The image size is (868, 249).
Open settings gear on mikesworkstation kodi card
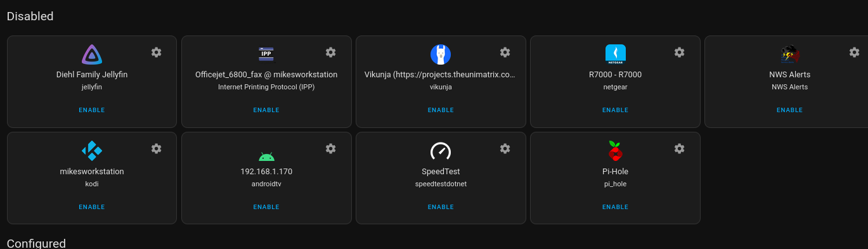click(156, 148)
